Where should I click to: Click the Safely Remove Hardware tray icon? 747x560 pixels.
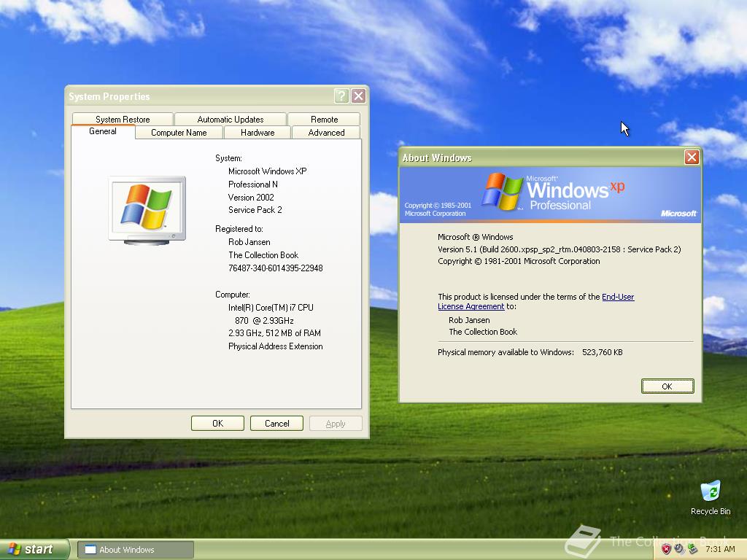pos(693,549)
